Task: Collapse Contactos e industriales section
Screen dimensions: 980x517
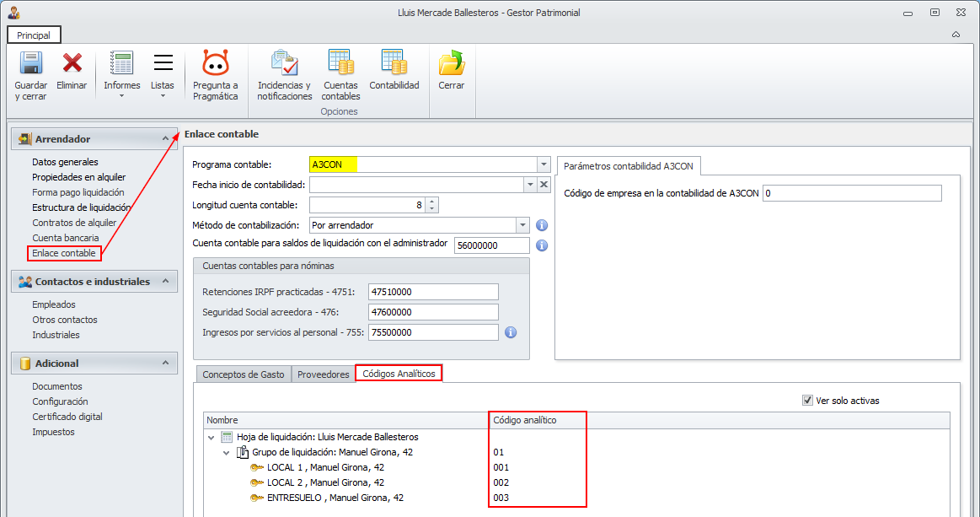Action: [x=166, y=281]
